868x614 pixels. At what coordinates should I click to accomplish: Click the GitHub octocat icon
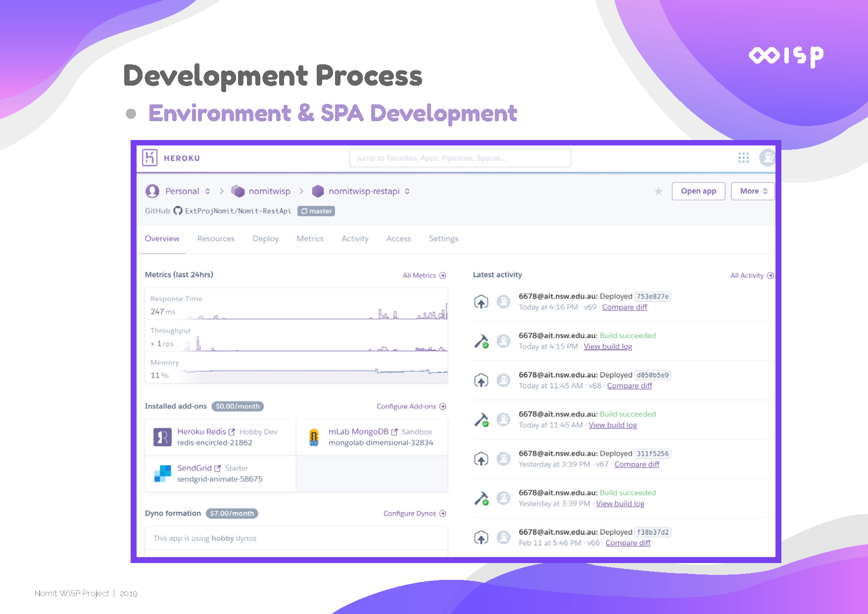pyautogui.click(x=178, y=211)
